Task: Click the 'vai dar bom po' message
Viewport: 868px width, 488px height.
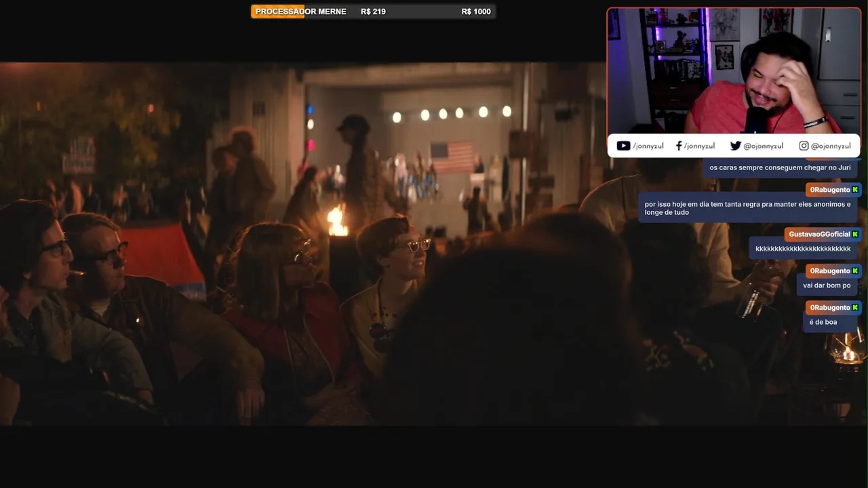Action: 827,285
